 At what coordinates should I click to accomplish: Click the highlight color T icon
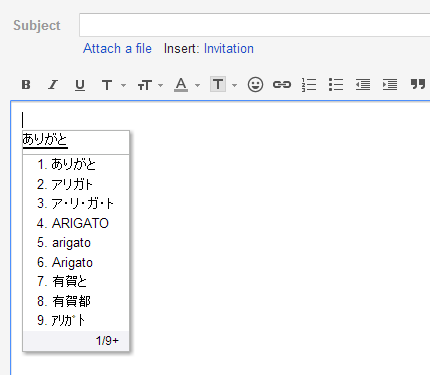pyautogui.click(x=218, y=84)
